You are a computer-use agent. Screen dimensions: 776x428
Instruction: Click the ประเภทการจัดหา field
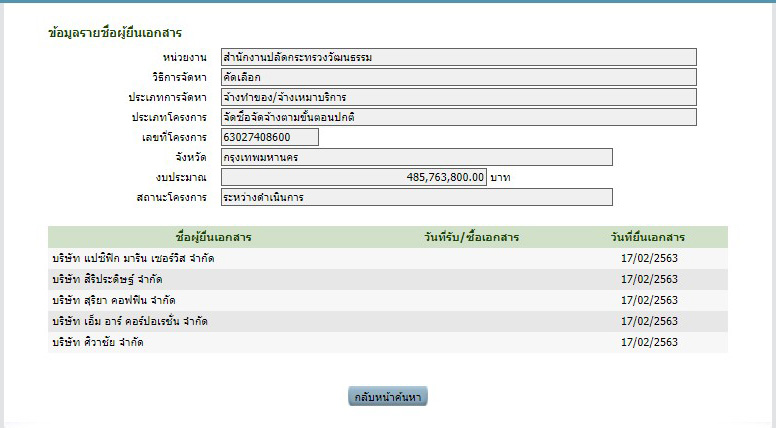pos(458,97)
